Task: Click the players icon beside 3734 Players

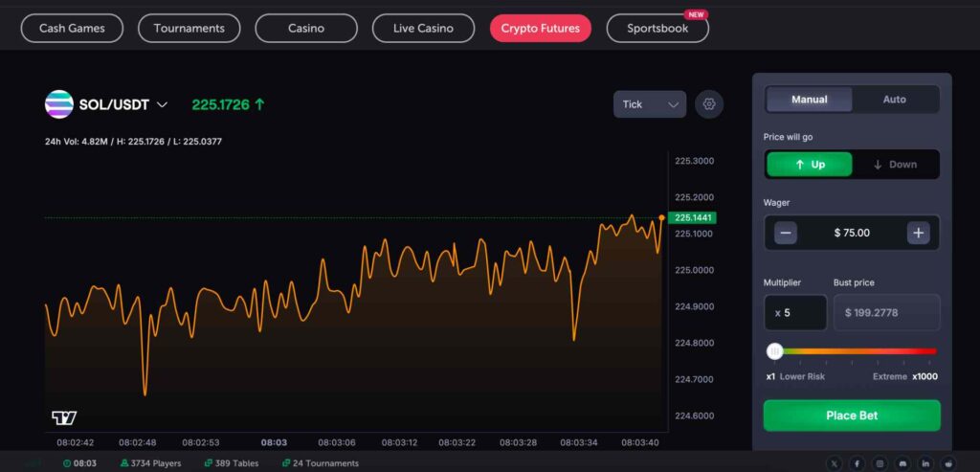Action: (x=124, y=463)
